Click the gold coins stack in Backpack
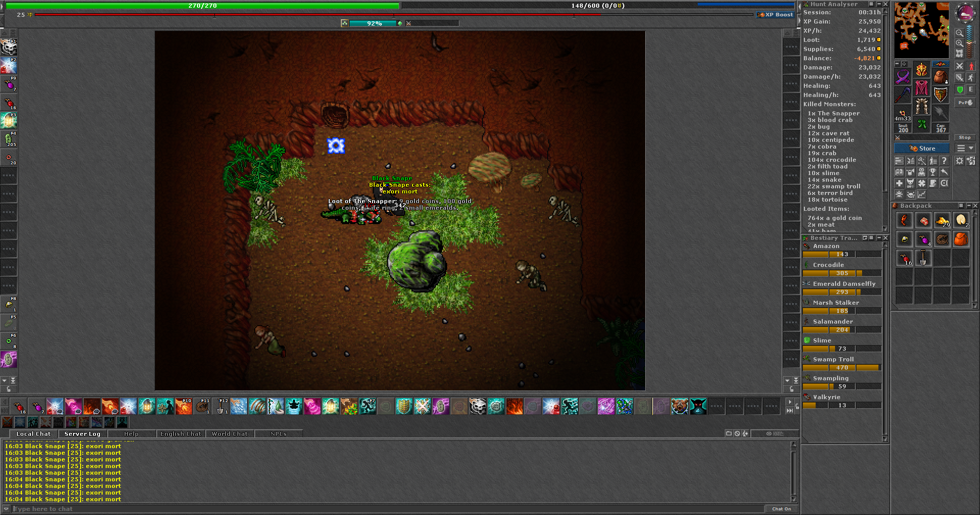Viewport: 980px width, 515px height. pos(942,220)
